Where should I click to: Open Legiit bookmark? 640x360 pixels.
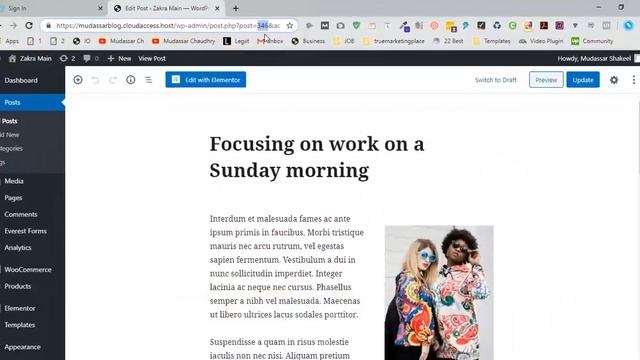pyautogui.click(x=236, y=41)
